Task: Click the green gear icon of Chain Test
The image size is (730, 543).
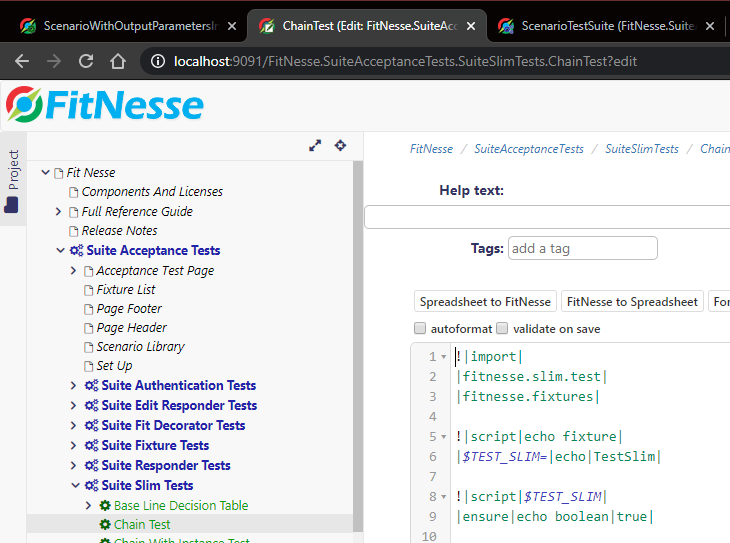Action: [x=105, y=525]
